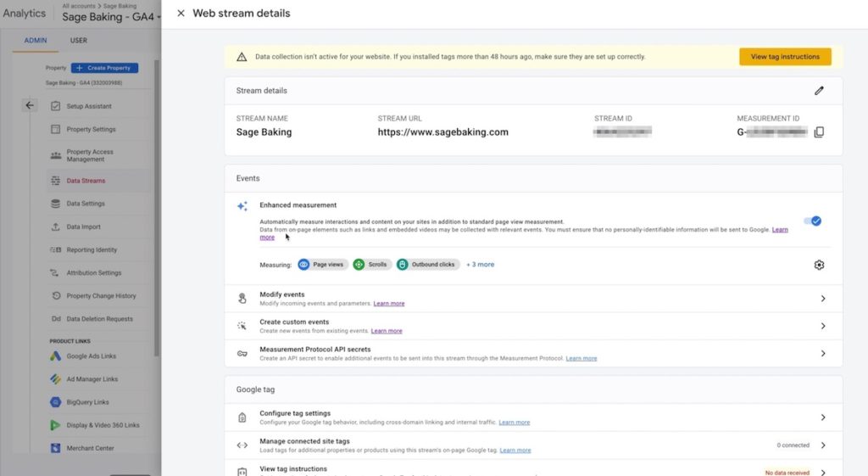Viewport: 868px width, 476px height.
Task: Open the Modify events row chevron
Action: (x=822, y=299)
